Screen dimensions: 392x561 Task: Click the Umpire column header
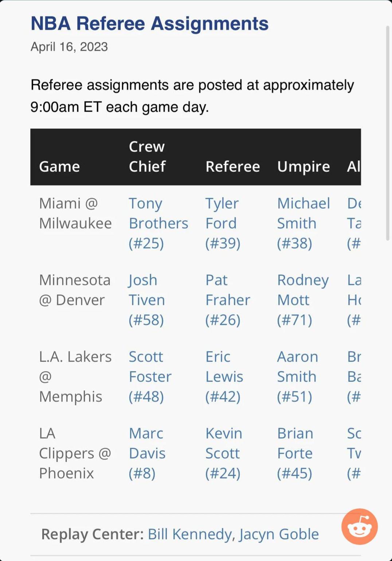303,167
